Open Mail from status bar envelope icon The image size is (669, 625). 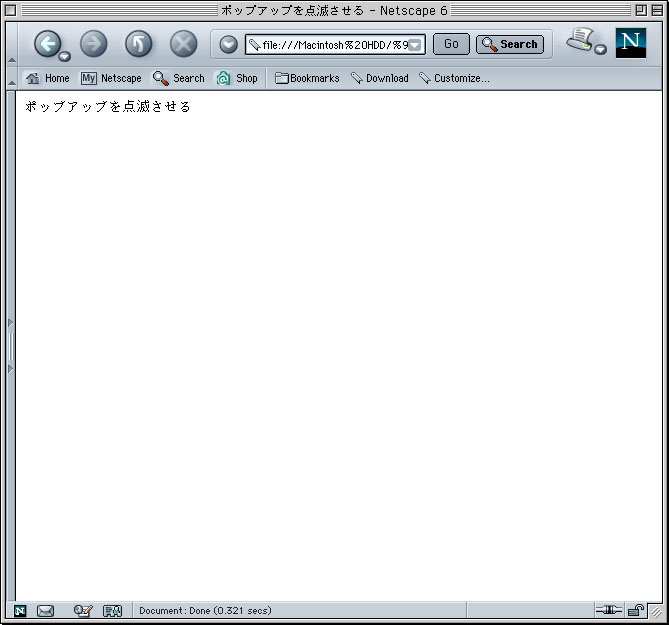(45, 611)
